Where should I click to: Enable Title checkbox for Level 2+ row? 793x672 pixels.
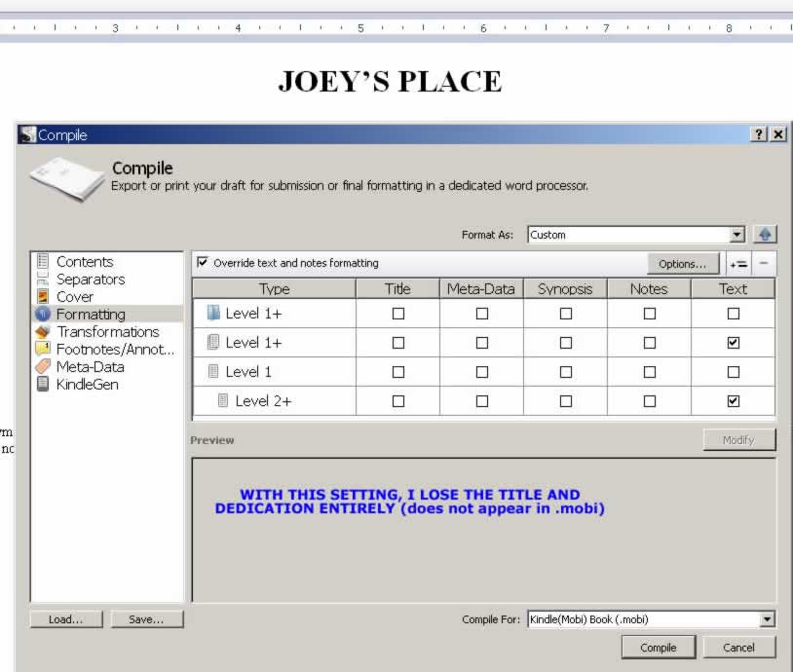pos(397,400)
